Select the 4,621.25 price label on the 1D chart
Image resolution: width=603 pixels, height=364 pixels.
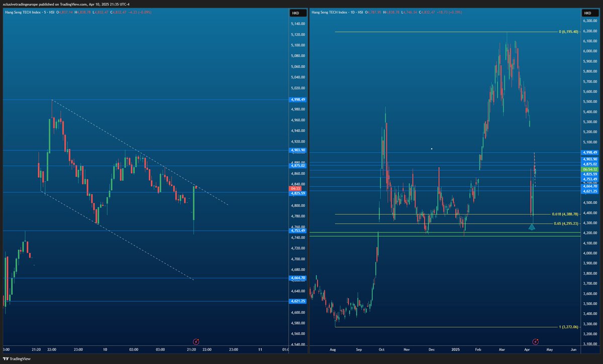click(589, 191)
